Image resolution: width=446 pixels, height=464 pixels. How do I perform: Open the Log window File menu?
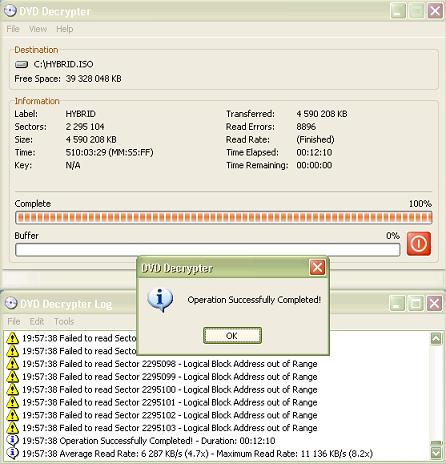[14, 321]
